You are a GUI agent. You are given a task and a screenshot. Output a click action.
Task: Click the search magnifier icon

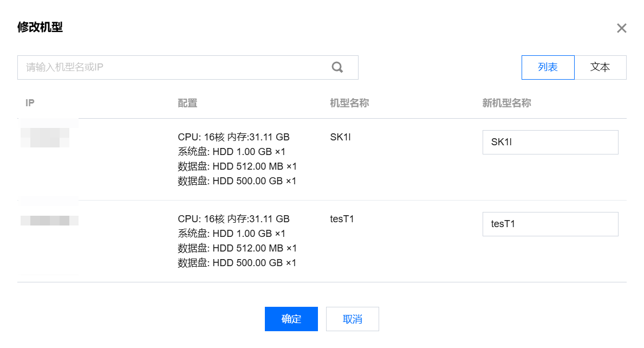coord(337,67)
